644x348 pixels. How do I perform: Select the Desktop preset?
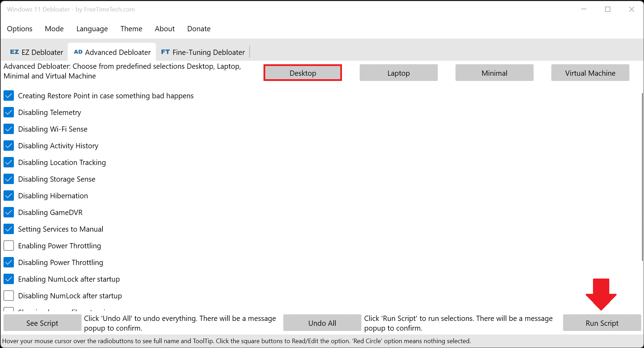[x=302, y=73]
